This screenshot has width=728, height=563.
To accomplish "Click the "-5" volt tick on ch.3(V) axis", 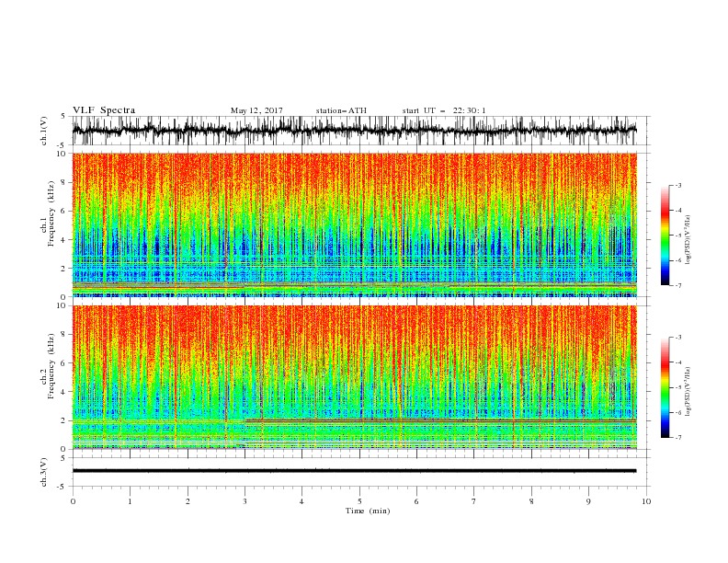I will click(x=63, y=487).
